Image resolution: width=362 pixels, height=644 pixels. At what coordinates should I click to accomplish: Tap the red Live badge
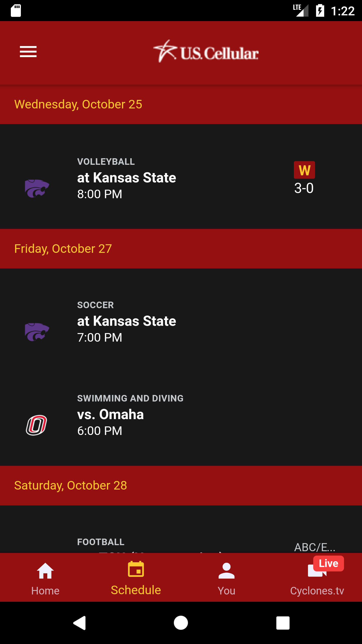[328, 563]
